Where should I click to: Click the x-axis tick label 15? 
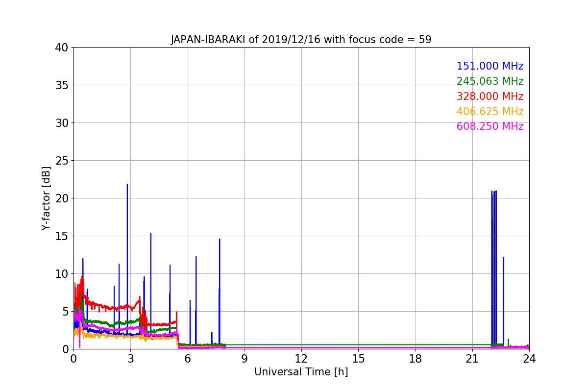click(x=358, y=359)
